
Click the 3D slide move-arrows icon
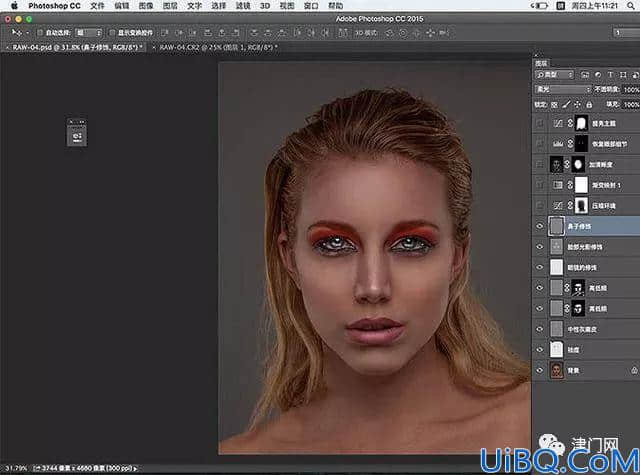431,33
